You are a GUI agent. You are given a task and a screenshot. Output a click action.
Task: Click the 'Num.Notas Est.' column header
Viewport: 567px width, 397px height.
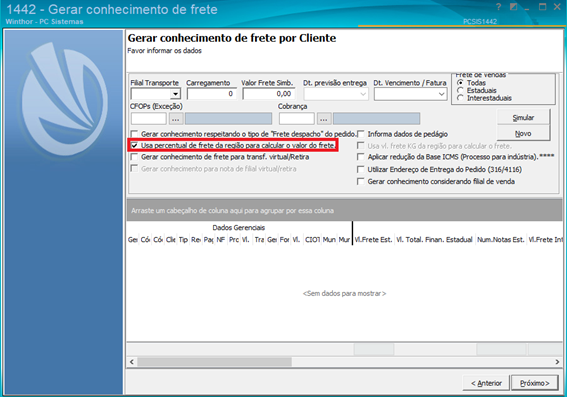[501, 240]
